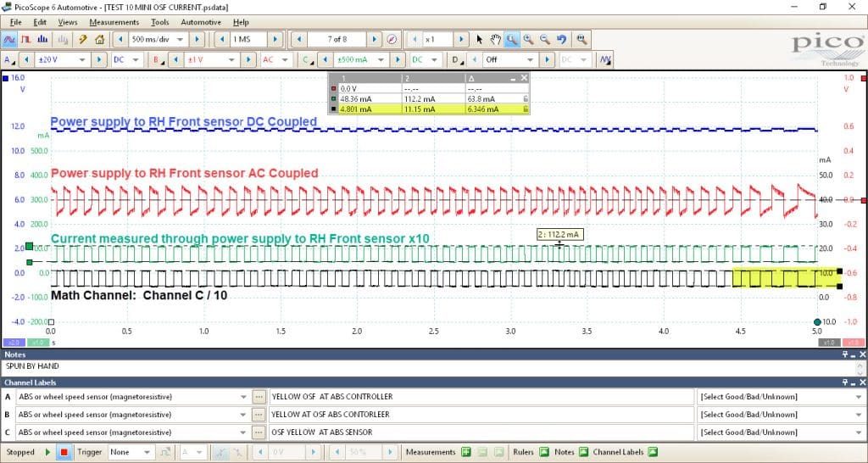Open the Buffer Navigator compass icon
The height and width of the screenshot is (463, 868).
pyautogui.click(x=392, y=39)
